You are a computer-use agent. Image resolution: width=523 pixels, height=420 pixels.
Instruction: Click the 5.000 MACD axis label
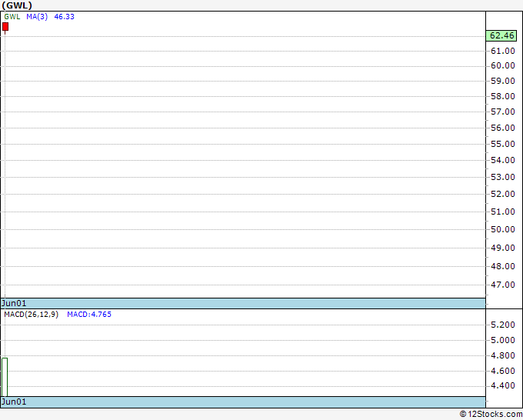tap(503, 340)
